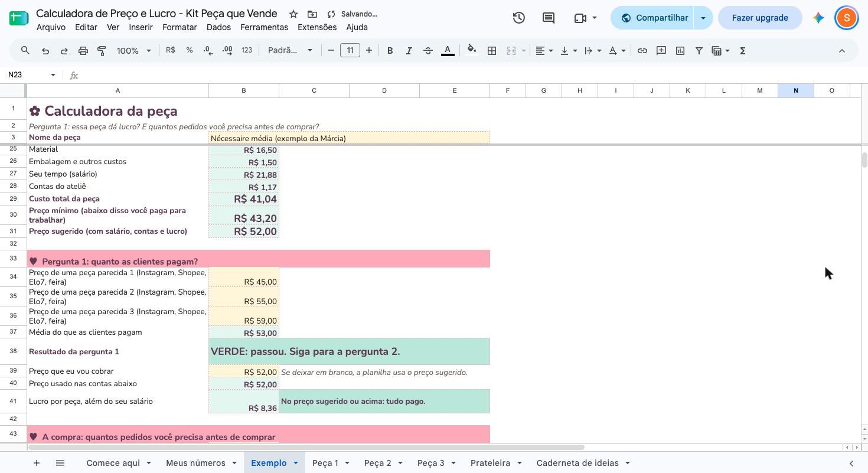
Task: Format as percent
Action: pyautogui.click(x=190, y=51)
